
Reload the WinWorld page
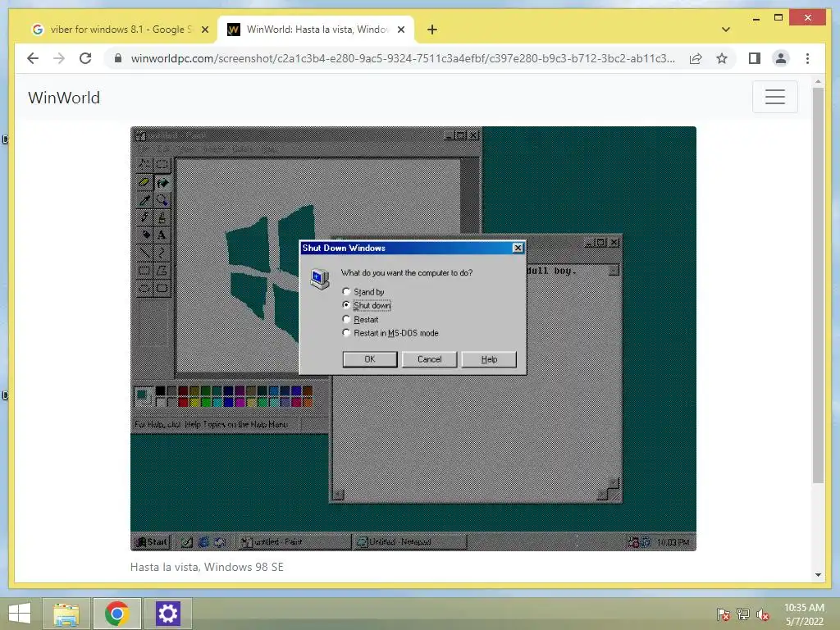coord(85,58)
